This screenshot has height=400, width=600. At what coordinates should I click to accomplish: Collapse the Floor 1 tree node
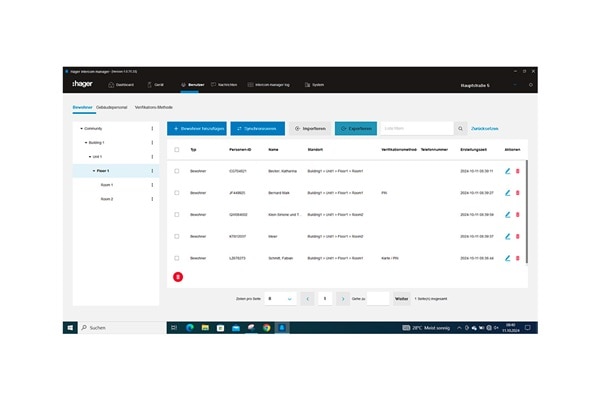pyautogui.click(x=94, y=171)
